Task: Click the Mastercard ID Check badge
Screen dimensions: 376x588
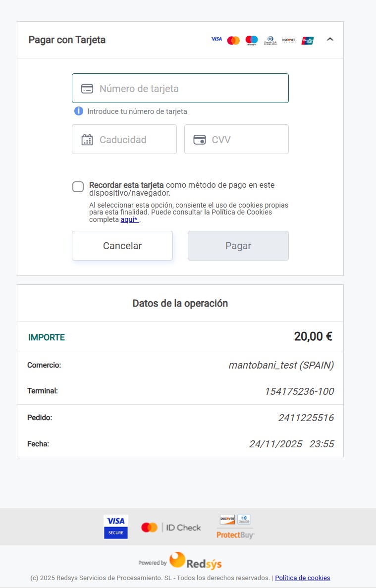Action: 171,528
